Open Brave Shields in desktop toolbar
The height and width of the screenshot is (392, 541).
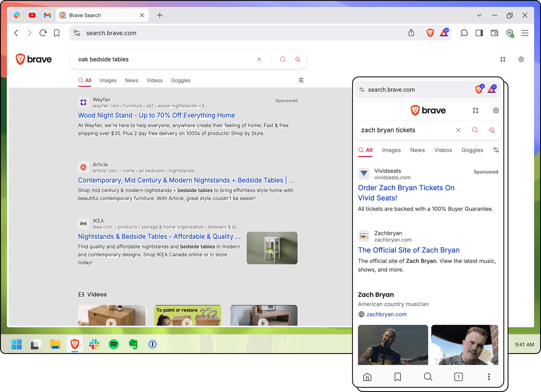[x=430, y=33]
